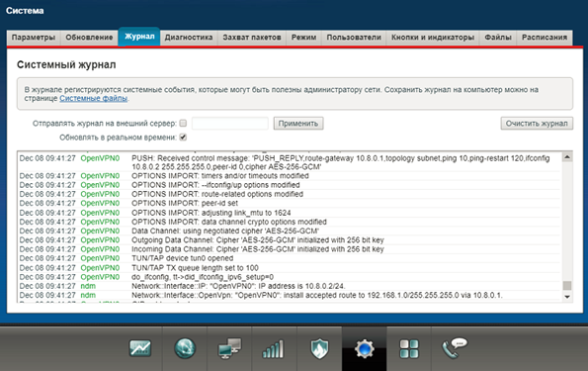588x371 pixels.
Task: Follow the Системные файлы link
Action: coord(93,98)
